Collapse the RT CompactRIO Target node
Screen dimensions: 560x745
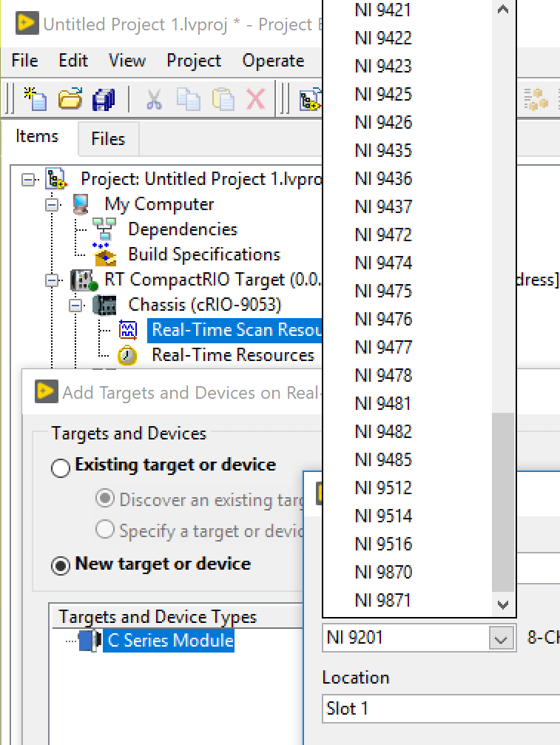[52, 280]
